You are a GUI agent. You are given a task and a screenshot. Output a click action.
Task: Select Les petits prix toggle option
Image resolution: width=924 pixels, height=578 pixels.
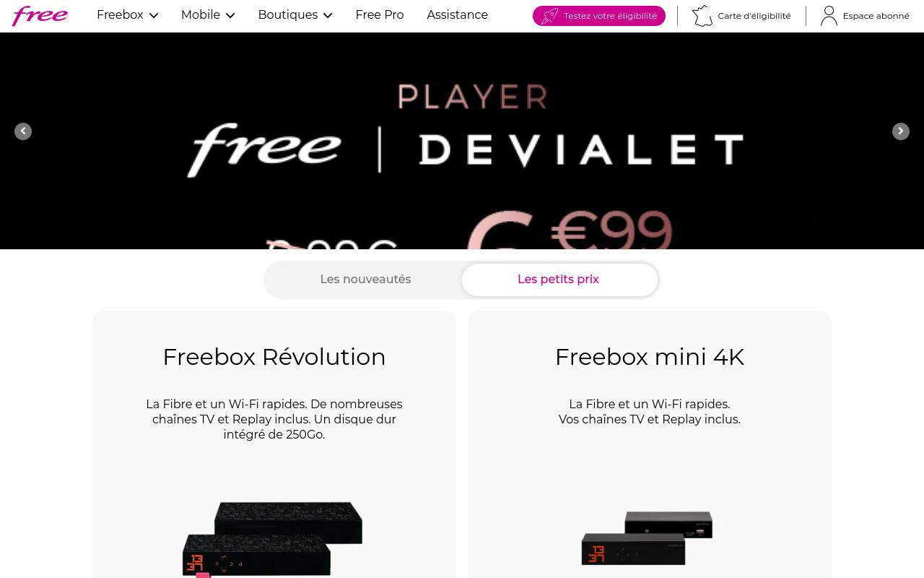click(x=559, y=280)
